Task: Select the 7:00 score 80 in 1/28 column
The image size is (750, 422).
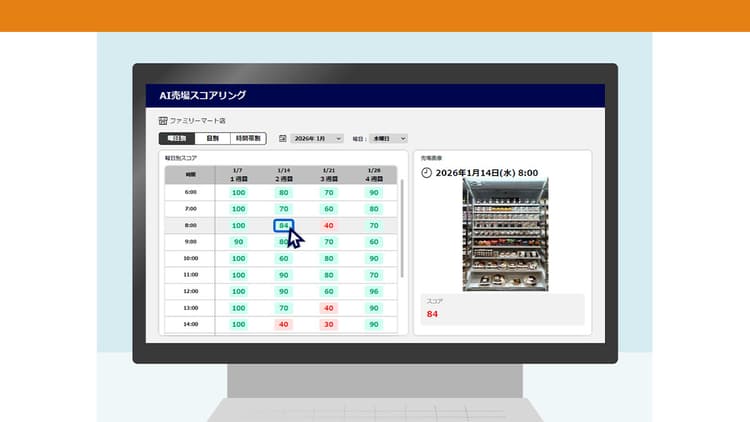Action: 374,209
